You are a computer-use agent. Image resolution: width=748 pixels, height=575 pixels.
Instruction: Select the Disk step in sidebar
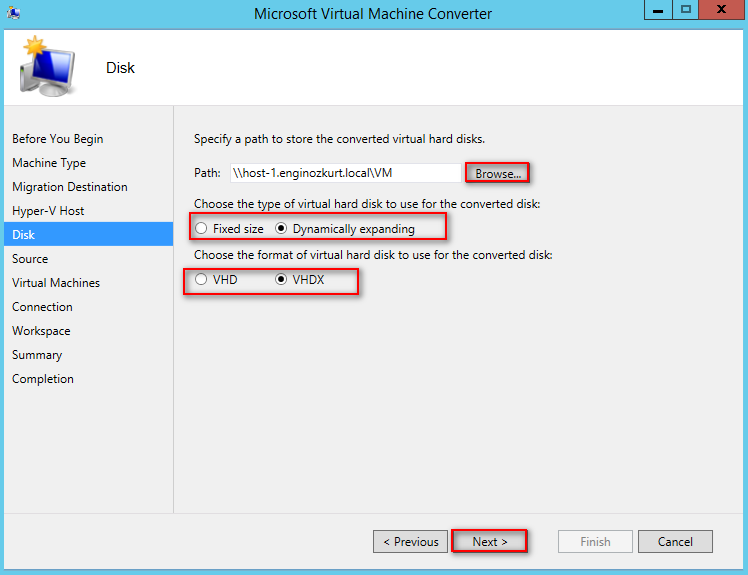[x=88, y=234]
